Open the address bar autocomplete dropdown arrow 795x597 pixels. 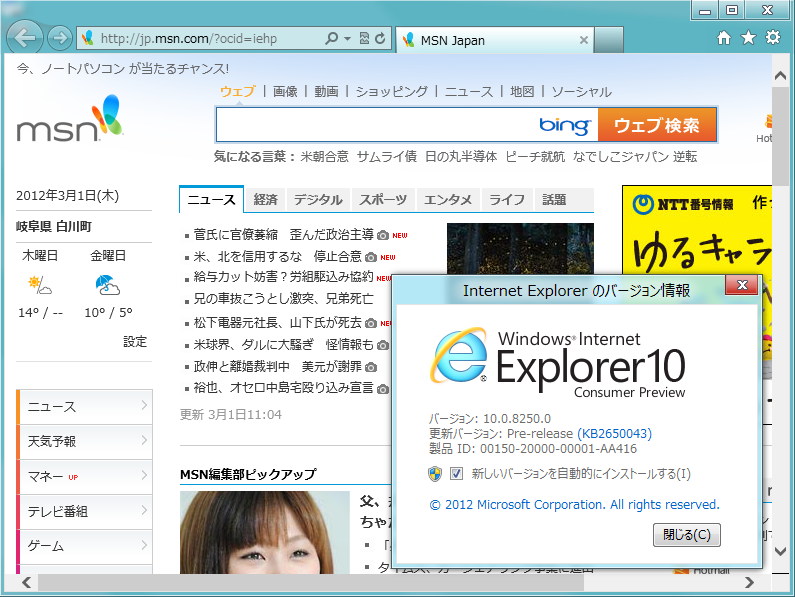coord(347,39)
